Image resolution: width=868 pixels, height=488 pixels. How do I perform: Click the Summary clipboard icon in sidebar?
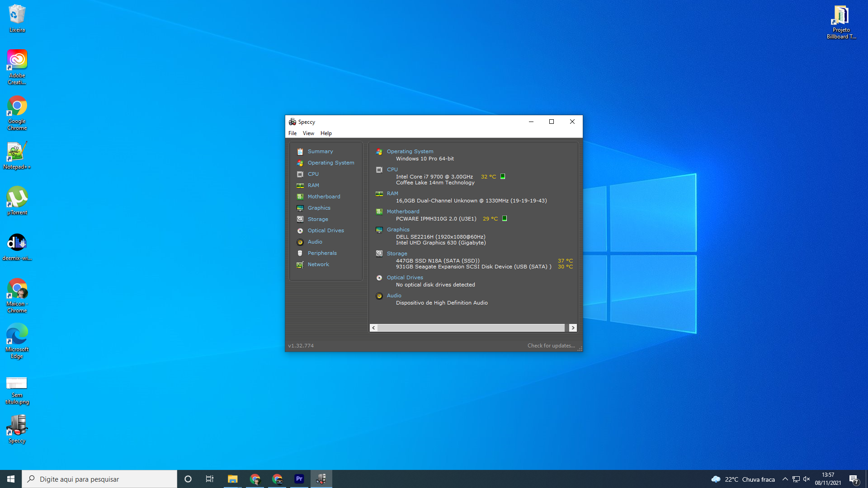pos(300,152)
